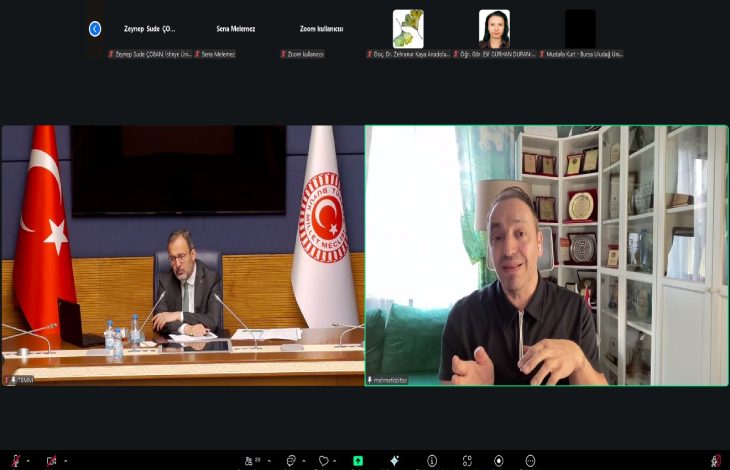
Task: Unmute the microphone in the toolbar
Action: coord(16,461)
